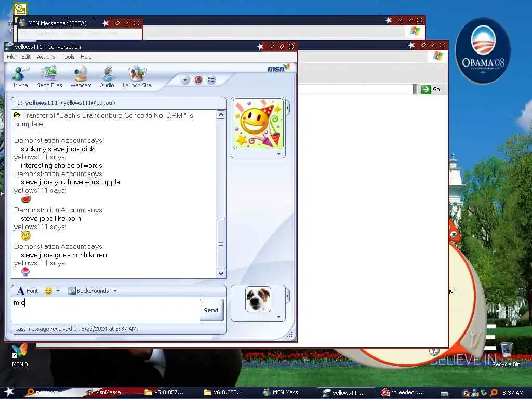Click your dog display picture

tap(258, 299)
